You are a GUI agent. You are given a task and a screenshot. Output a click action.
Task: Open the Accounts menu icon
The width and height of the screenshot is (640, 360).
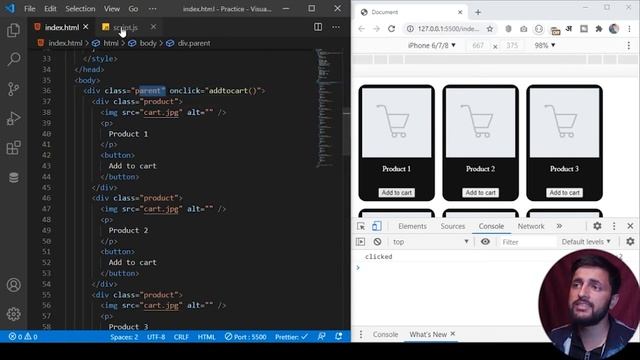[13, 285]
